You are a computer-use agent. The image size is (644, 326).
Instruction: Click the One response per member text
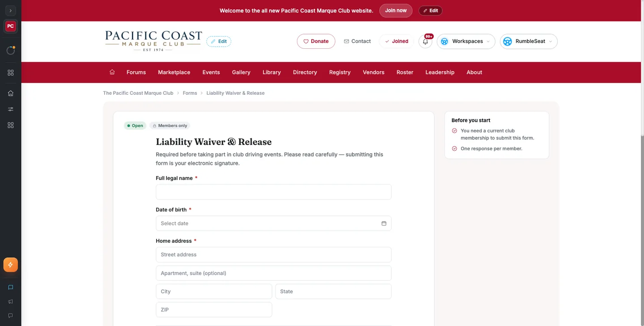491,148
